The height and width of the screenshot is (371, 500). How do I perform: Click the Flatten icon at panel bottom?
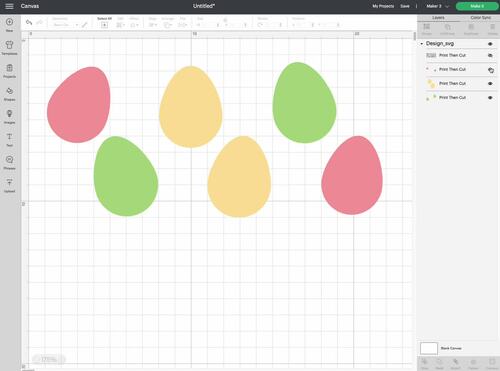473,362
